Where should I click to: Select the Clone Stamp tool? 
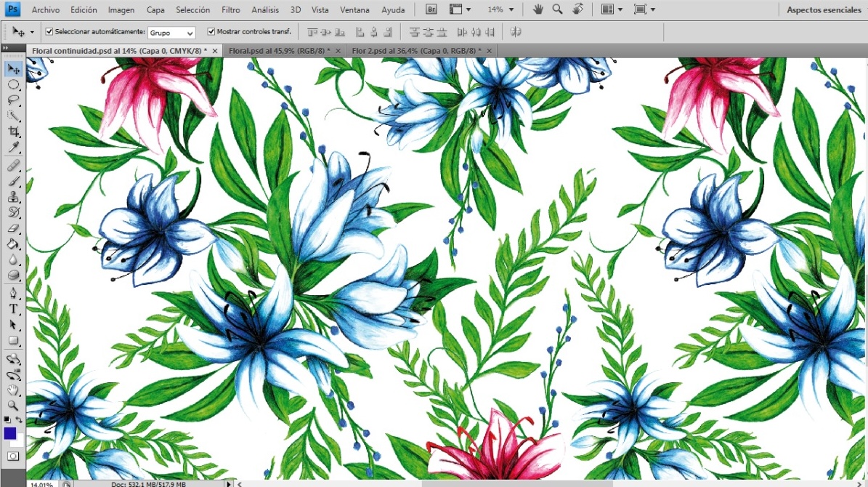coord(13,197)
